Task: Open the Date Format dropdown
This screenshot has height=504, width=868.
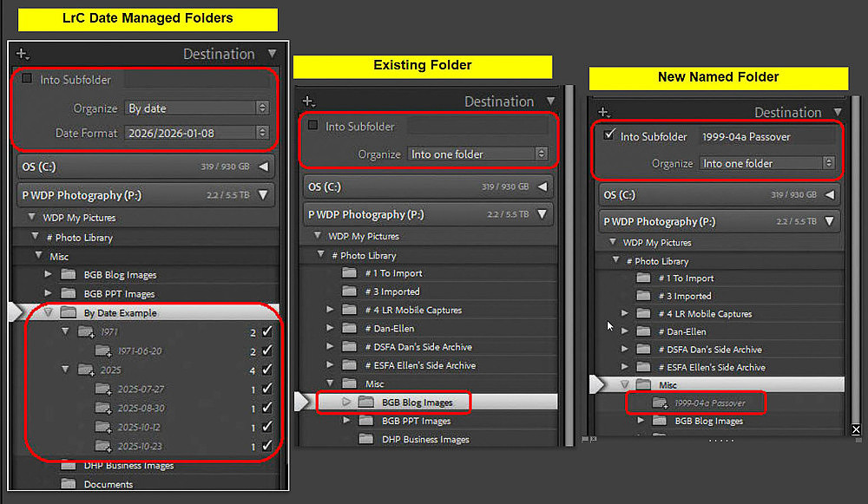Action: 196,133
